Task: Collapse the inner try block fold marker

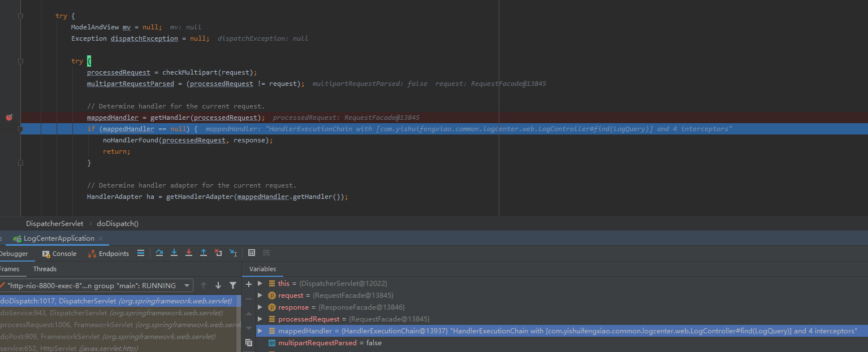Action: coord(20,61)
